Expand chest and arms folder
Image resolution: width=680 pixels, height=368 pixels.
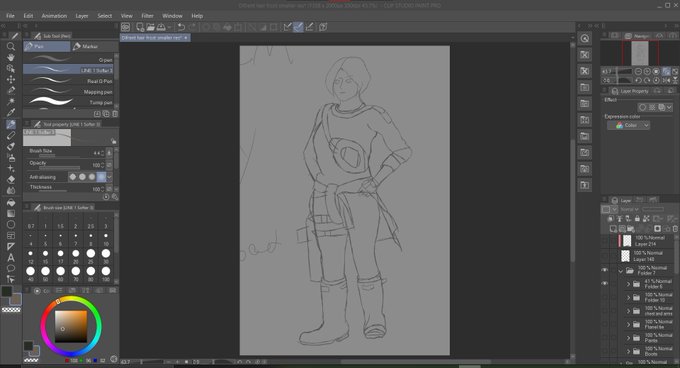[628, 311]
